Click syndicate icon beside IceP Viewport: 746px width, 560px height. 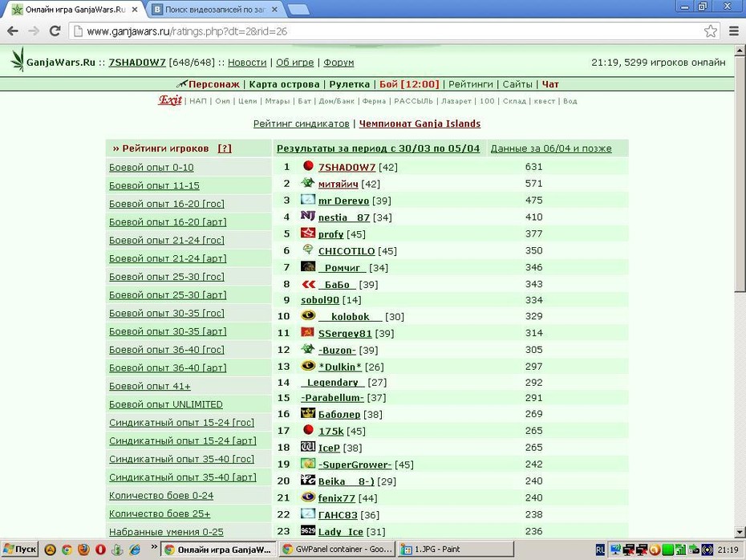(x=308, y=446)
